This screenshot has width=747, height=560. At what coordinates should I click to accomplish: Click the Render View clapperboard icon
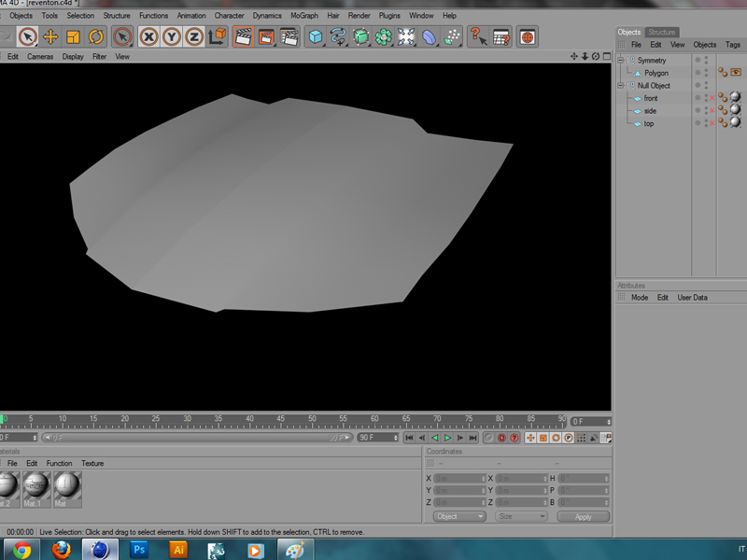(x=243, y=36)
